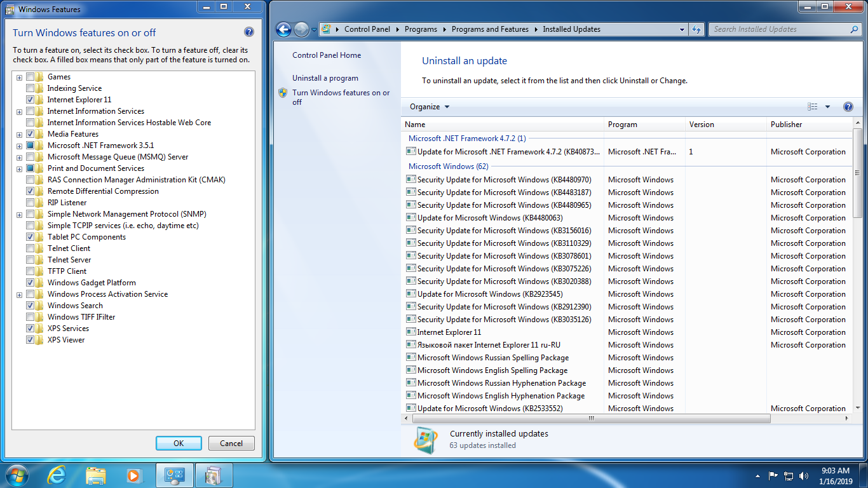Toggle Remote Differential Compression checkbox
The image size is (868, 488).
tap(31, 191)
